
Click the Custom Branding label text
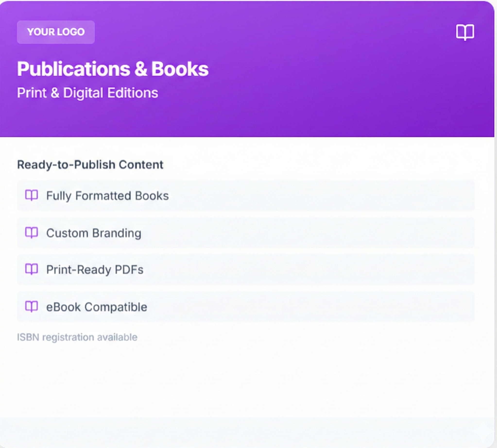click(x=94, y=233)
